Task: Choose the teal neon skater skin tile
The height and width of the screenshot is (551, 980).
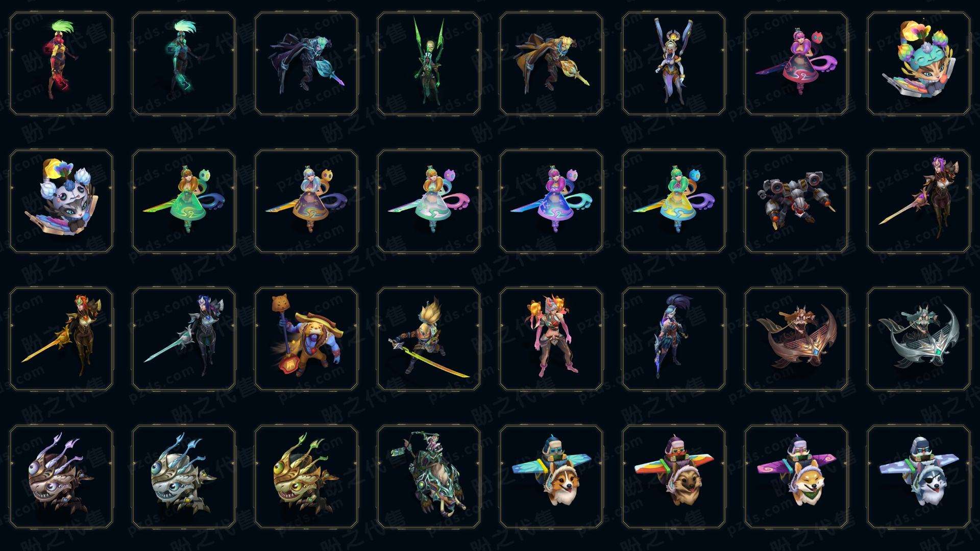Action: pyautogui.click(x=184, y=64)
